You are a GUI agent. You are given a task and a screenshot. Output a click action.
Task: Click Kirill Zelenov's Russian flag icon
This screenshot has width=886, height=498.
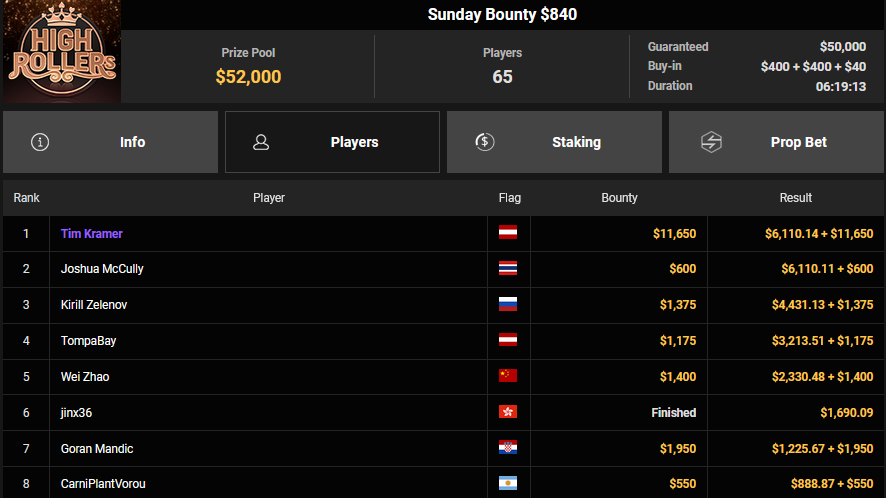pyautogui.click(x=508, y=305)
